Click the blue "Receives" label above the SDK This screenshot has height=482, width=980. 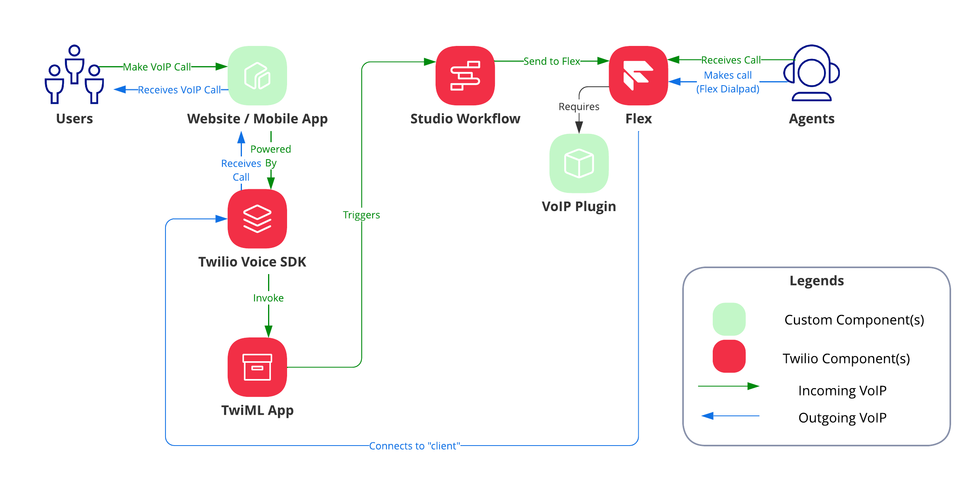241,164
